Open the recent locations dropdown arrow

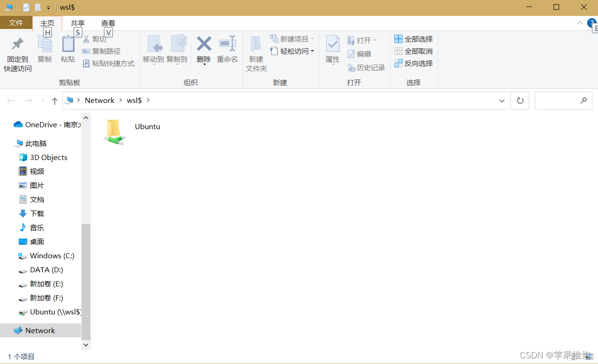(x=43, y=101)
